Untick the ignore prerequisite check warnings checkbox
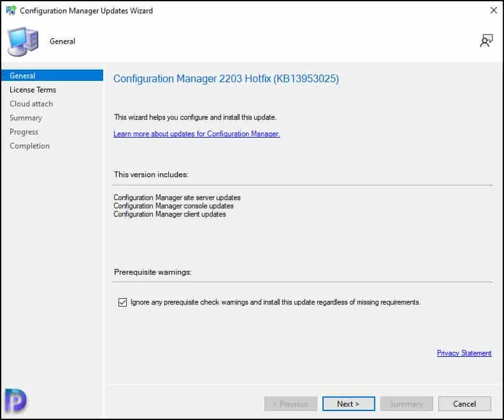The width and height of the screenshot is (504, 420). coord(122,302)
